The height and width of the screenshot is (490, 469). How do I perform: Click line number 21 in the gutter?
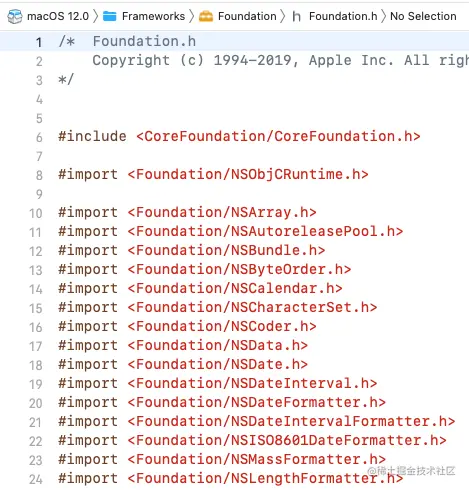(36, 422)
